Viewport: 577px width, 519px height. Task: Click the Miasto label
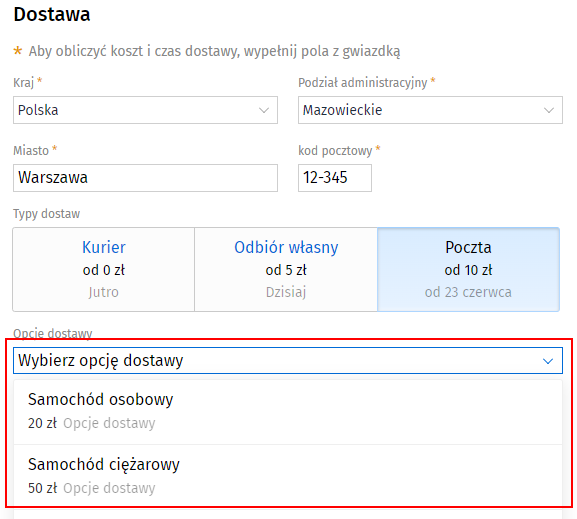pos(31,151)
